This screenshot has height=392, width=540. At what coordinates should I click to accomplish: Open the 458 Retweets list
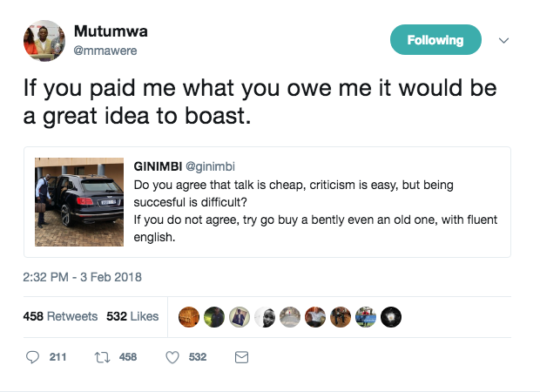click(60, 316)
